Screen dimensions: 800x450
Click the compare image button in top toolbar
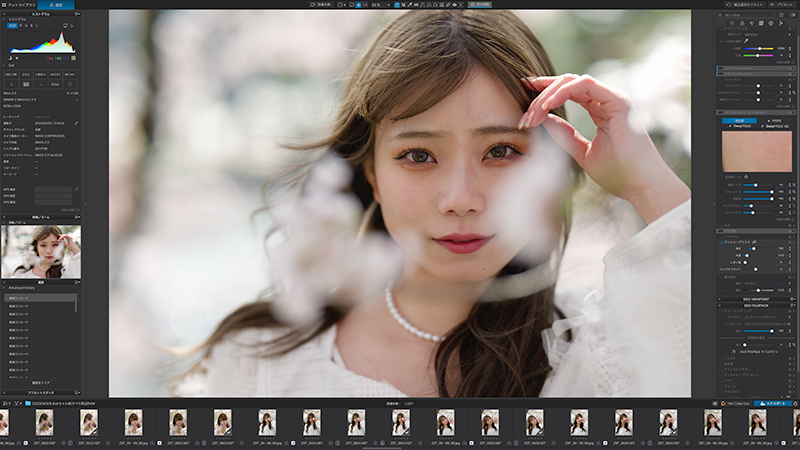point(320,5)
